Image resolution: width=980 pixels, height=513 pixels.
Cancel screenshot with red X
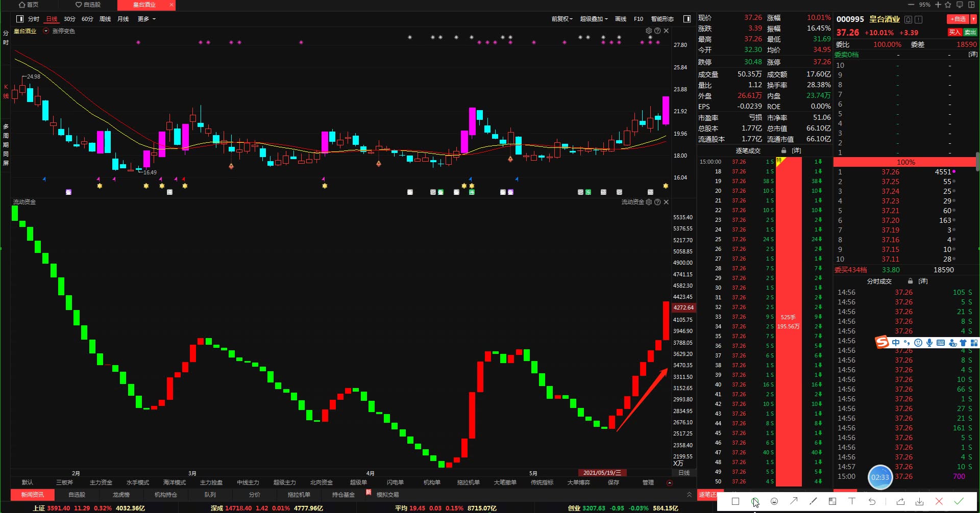(x=939, y=501)
